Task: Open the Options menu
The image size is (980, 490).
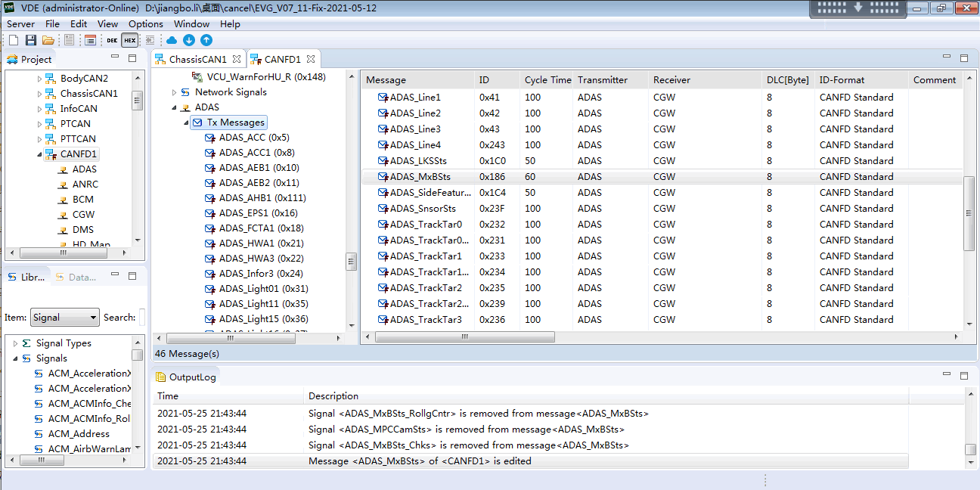Action: (x=146, y=23)
